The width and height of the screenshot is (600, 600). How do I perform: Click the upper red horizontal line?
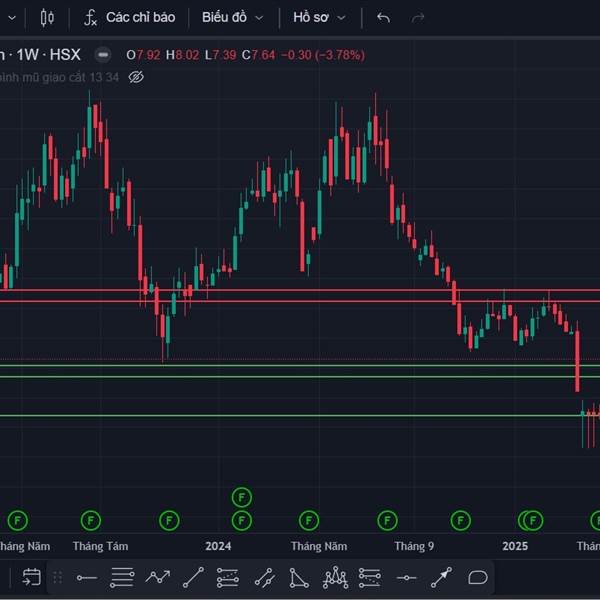[300, 291]
